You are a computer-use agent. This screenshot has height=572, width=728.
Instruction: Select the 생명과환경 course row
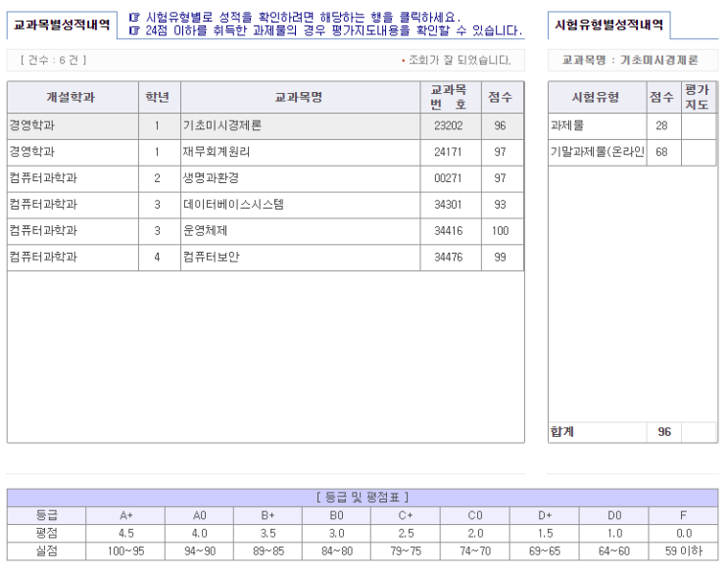tap(266, 178)
